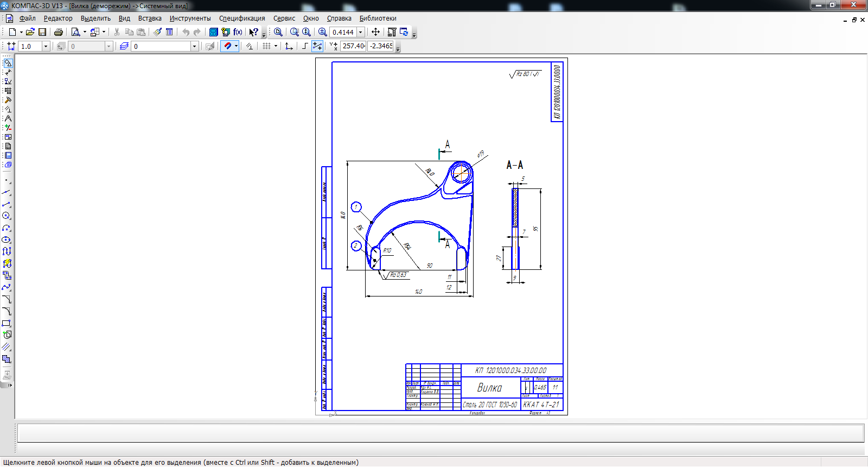Image resolution: width=868 pixels, height=467 pixels.
Task: Click the context help arrow-question icon
Action: [x=253, y=32]
